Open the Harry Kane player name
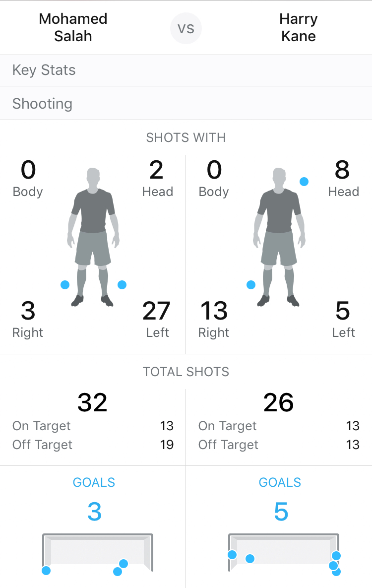 click(299, 27)
